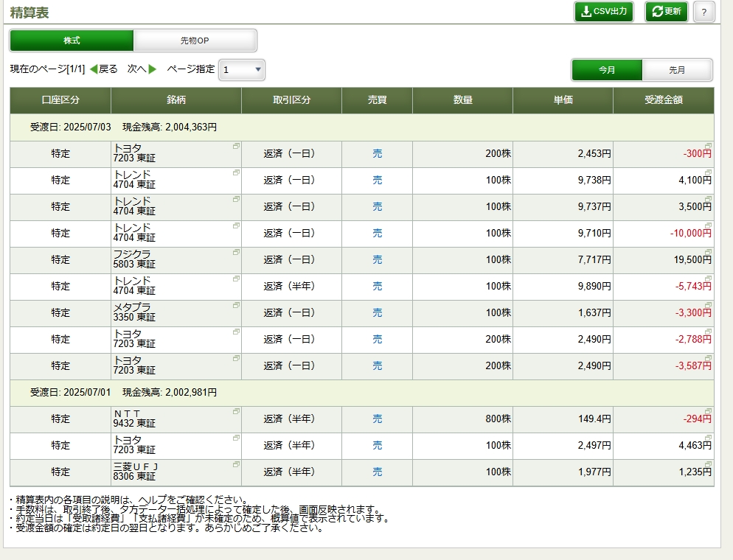Image resolution: width=733 pixels, height=560 pixels.
Task: Click the 1,637円 unit price cell
Action: 563,313
